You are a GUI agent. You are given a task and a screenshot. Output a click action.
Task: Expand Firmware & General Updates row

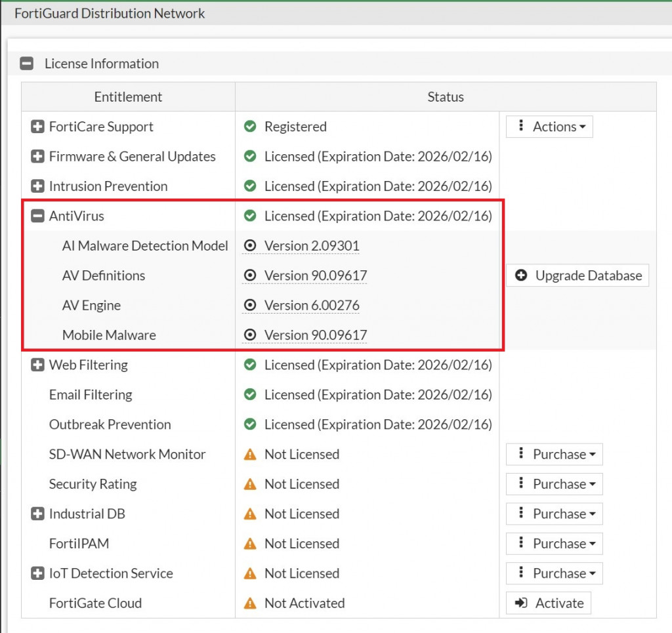tap(37, 156)
